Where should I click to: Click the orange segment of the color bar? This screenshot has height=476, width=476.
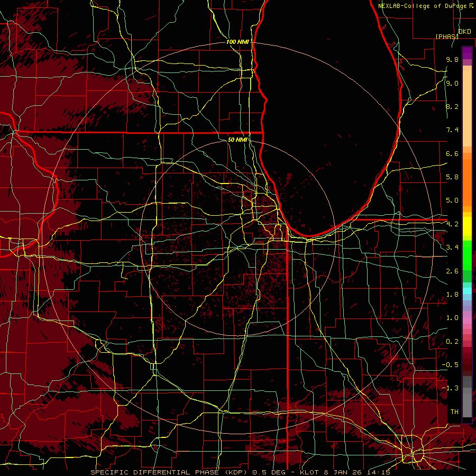(x=467, y=182)
